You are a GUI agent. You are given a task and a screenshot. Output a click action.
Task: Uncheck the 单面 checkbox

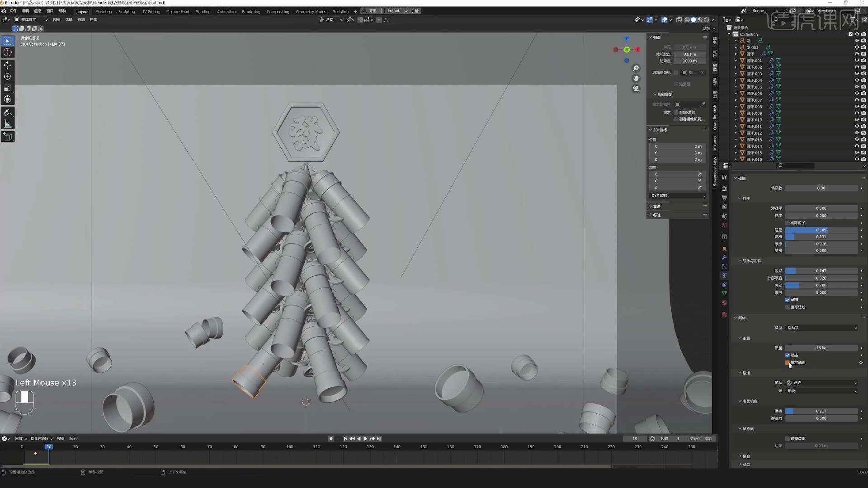coord(788,300)
